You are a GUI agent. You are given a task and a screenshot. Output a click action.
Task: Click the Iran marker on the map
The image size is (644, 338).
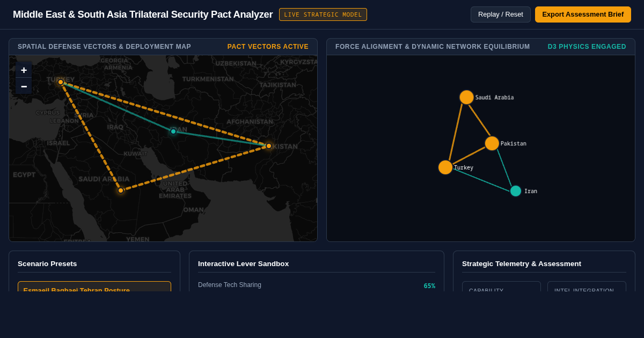pyautogui.click(x=173, y=131)
